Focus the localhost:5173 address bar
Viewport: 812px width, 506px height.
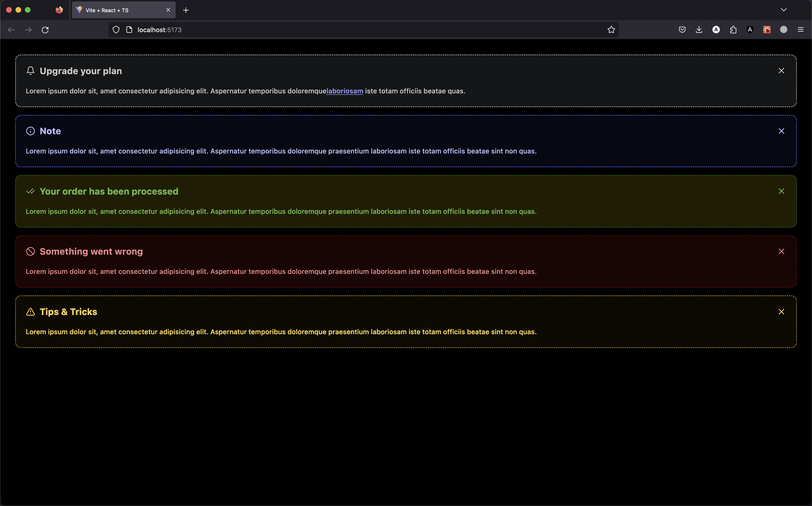335,30
